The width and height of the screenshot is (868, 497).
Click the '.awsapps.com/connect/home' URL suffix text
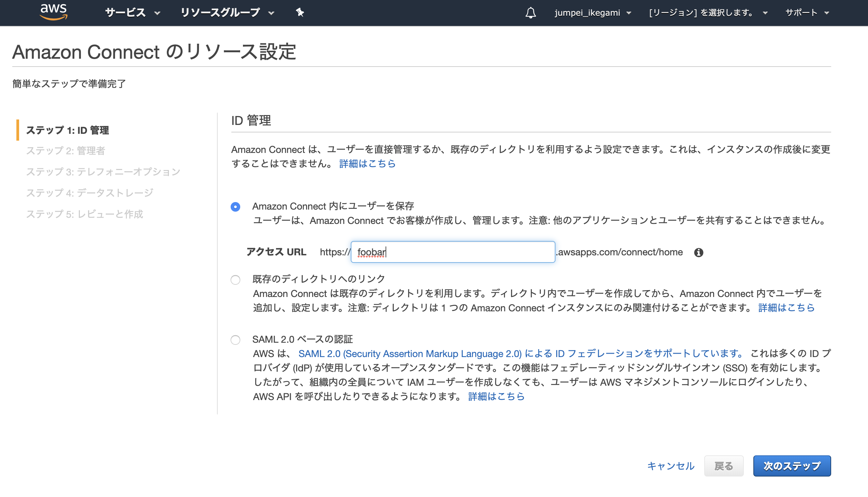click(620, 252)
